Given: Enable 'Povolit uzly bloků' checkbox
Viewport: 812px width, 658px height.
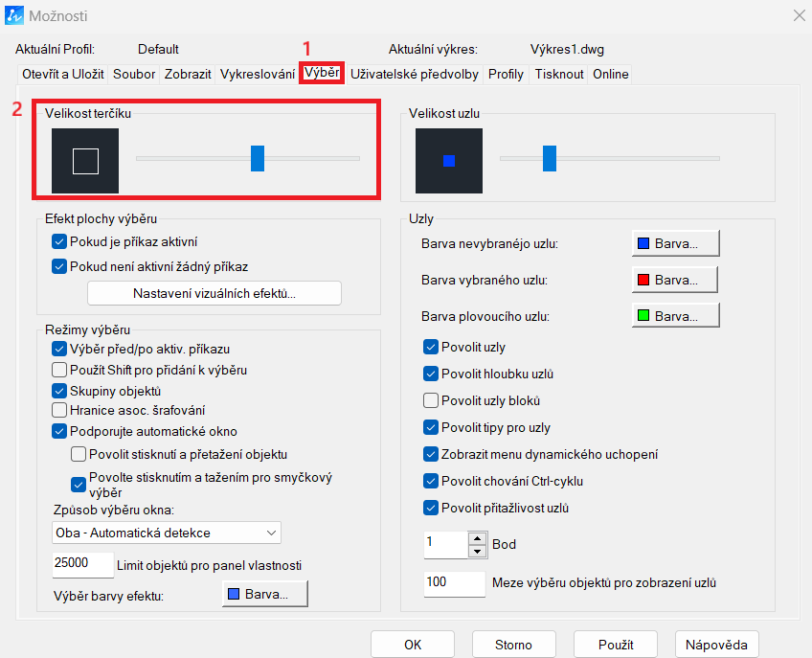Looking at the screenshot, I should (x=431, y=400).
